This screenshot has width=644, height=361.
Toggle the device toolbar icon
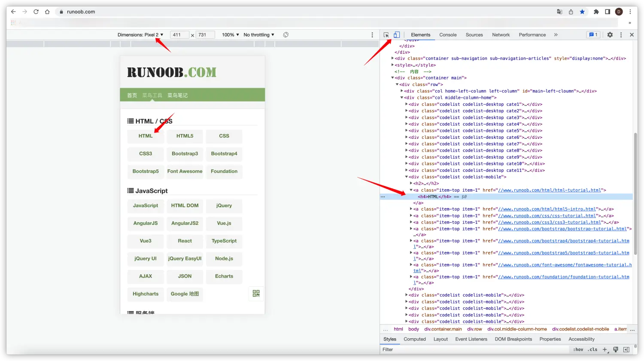[397, 35]
